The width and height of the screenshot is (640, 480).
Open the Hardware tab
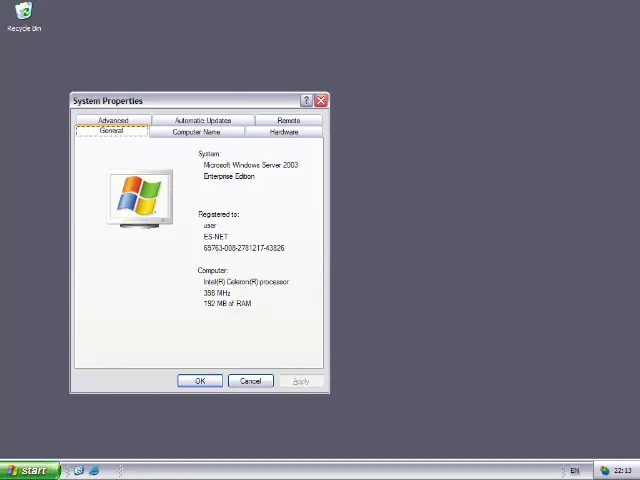pyautogui.click(x=284, y=132)
